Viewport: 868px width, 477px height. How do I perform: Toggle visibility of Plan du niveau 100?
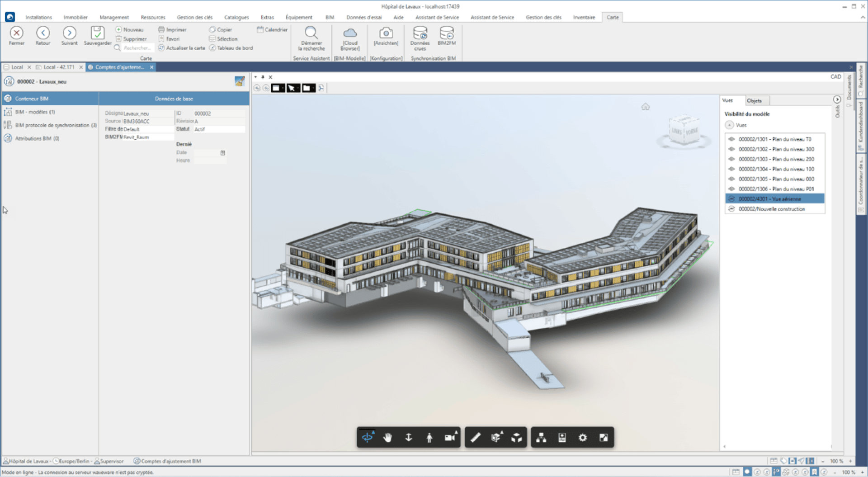coord(731,169)
